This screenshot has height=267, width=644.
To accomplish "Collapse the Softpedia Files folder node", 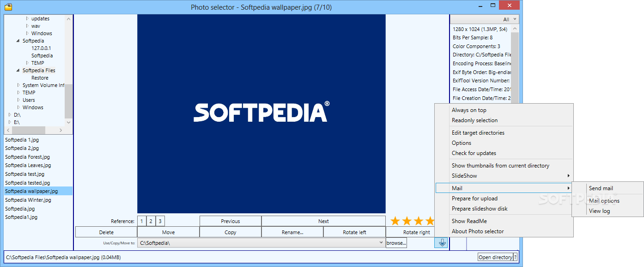I will point(18,70).
